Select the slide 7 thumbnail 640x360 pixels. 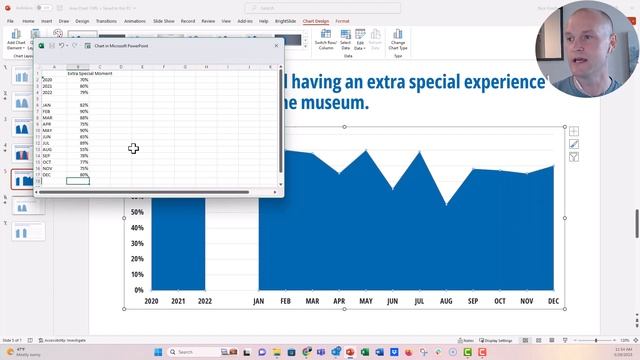point(28,231)
